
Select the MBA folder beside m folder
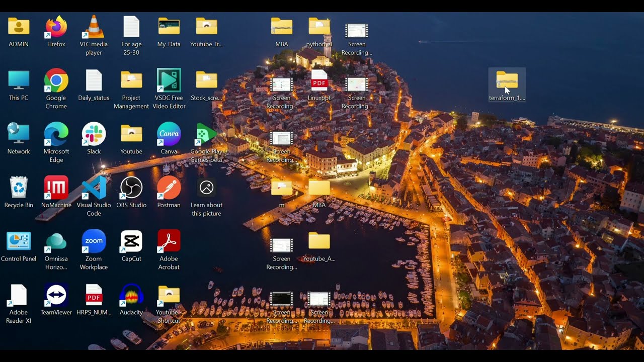pos(319,193)
